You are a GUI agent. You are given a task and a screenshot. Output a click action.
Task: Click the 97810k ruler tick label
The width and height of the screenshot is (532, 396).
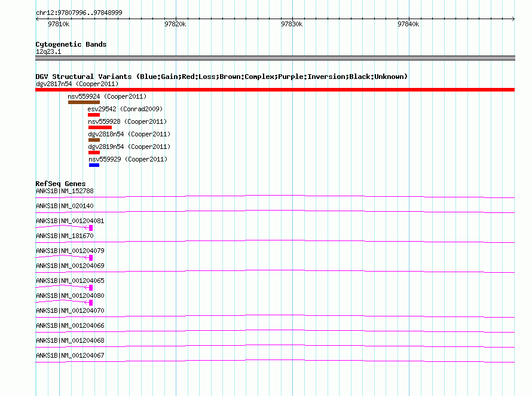59,24
